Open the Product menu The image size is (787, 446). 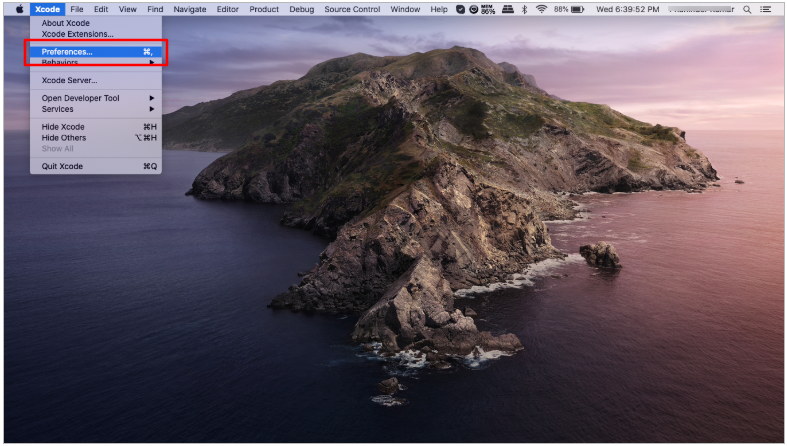(x=264, y=9)
